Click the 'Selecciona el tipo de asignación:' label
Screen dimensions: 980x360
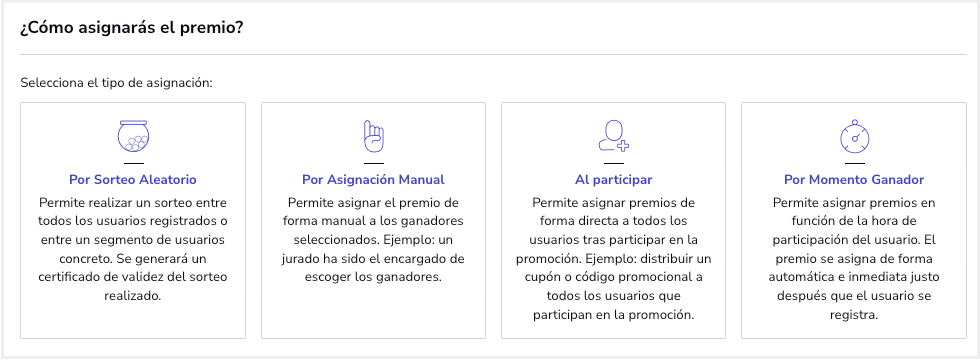(116, 83)
